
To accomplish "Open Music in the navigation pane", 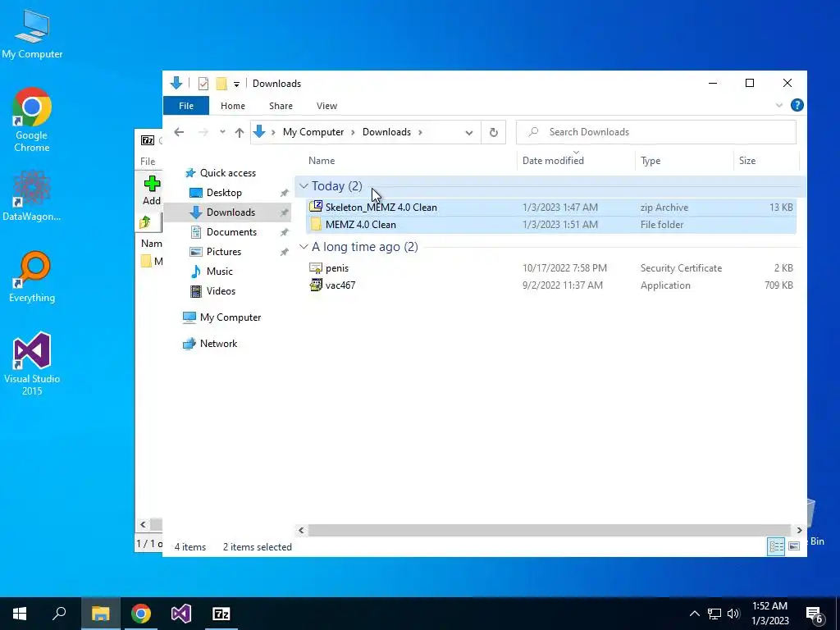I will (219, 272).
